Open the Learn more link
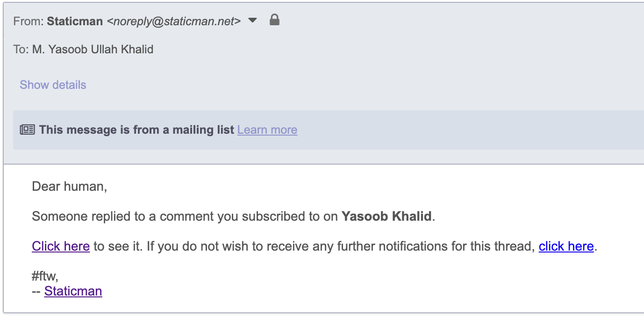The height and width of the screenshot is (317, 644). 267,130
